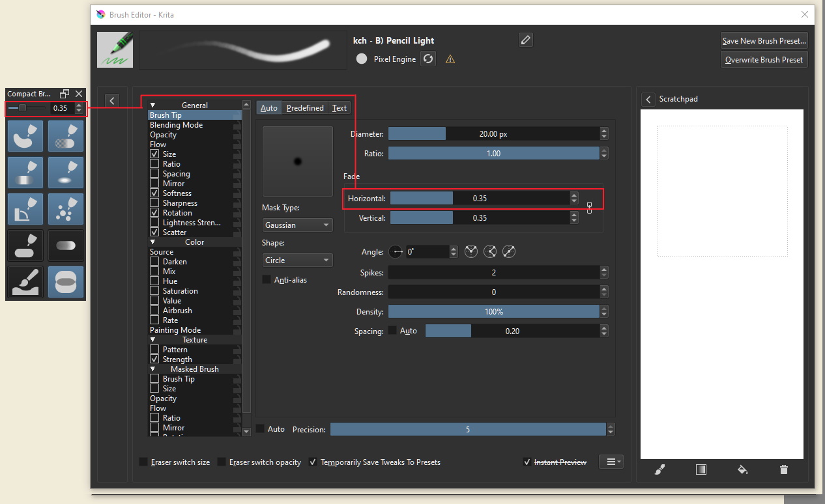This screenshot has width=825, height=504.
Task: Click the pencil preset thumbnail icon
Action: coord(115,49)
